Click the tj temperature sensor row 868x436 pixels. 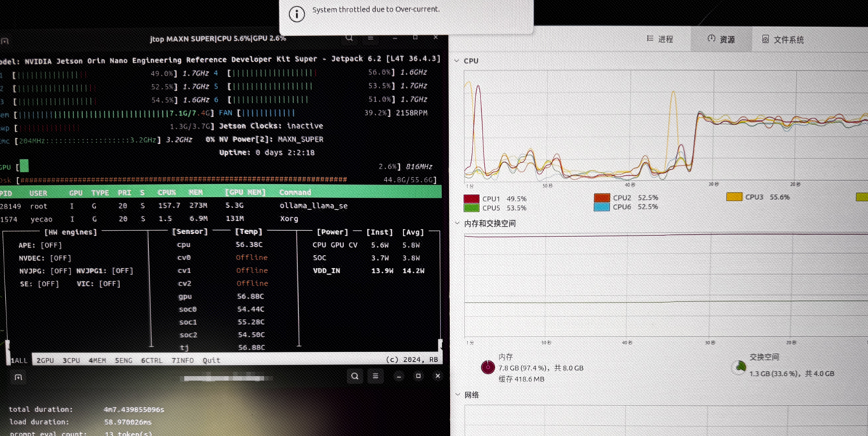pos(222,347)
